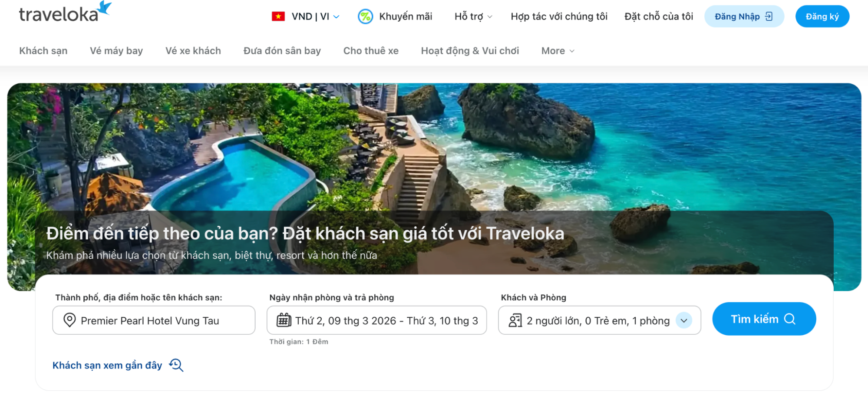Select the Vé máy bay tab
This screenshot has height=395, width=868.
[116, 51]
